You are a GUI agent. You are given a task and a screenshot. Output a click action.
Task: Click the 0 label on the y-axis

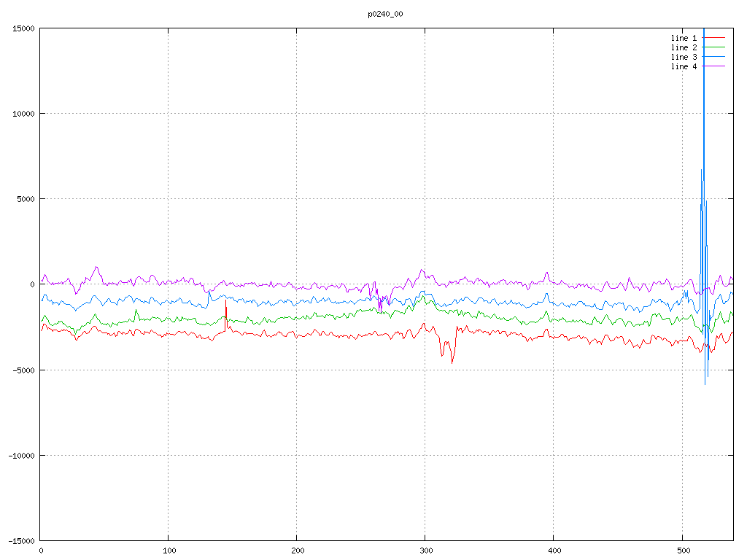coord(32,284)
